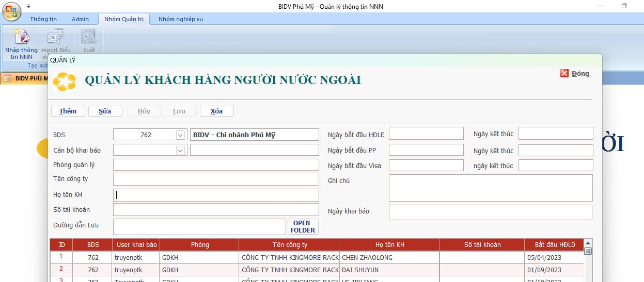Click the Ngày khai báo input field
This screenshot has width=644, height=282.
(491, 212)
